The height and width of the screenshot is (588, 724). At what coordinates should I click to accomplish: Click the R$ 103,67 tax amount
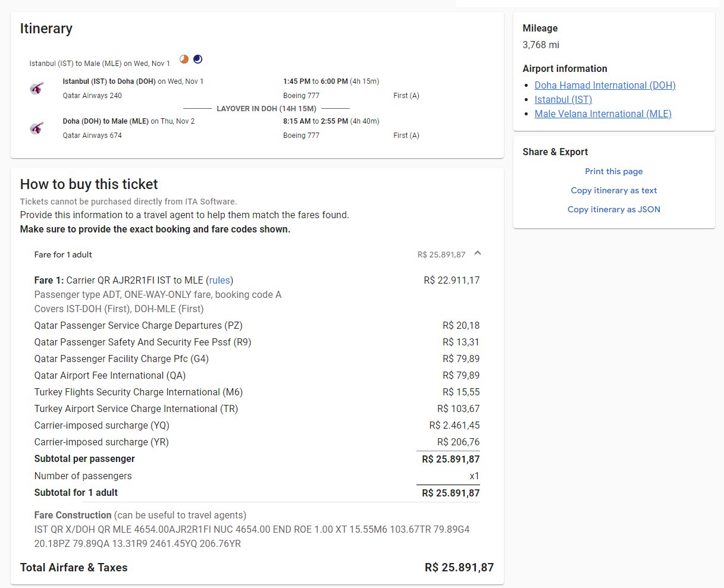click(459, 408)
